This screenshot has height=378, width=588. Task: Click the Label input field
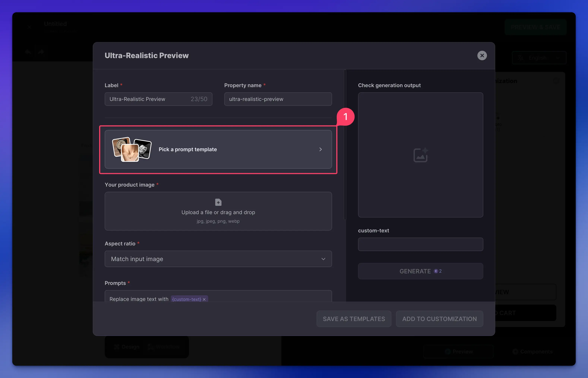tap(147, 99)
